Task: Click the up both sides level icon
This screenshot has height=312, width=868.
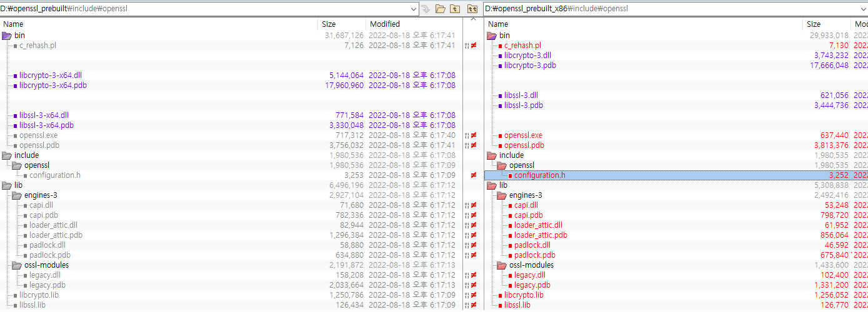Action: point(472,9)
